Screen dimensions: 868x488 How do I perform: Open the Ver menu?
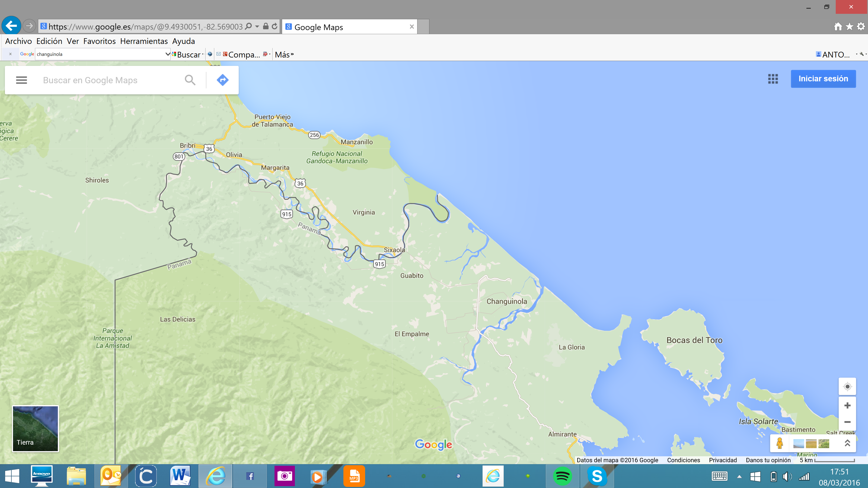pyautogui.click(x=73, y=41)
